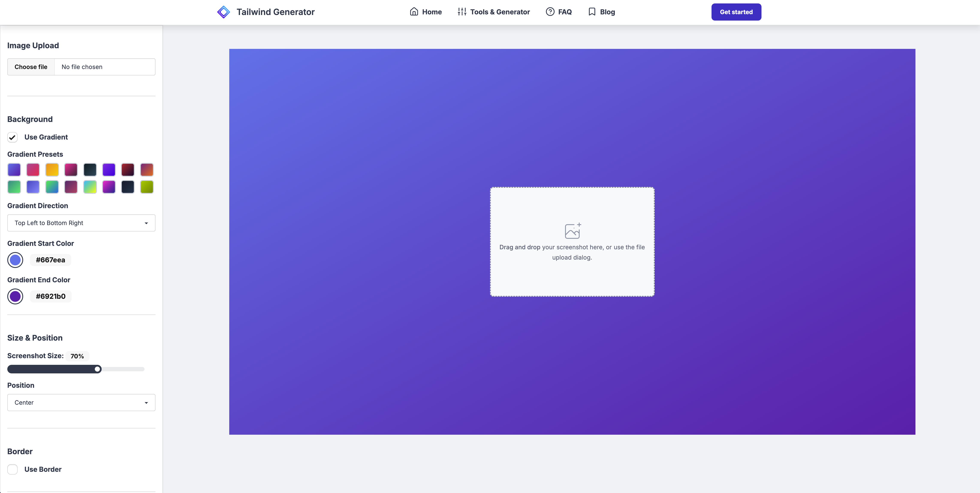980x493 pixels.
Task: Enable the Use Border checkbox
Action: point(13,469)
